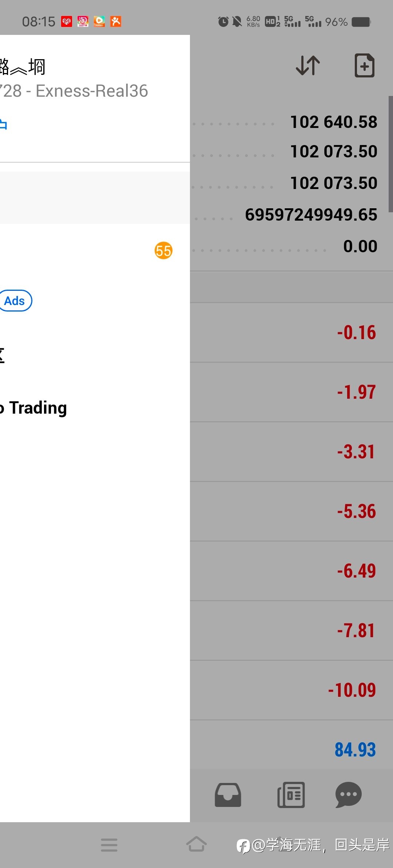Select the highlighted gray drawer menu row
This screenshot has height=868, width=393.
pyautogui.click(x=95, y=198)
